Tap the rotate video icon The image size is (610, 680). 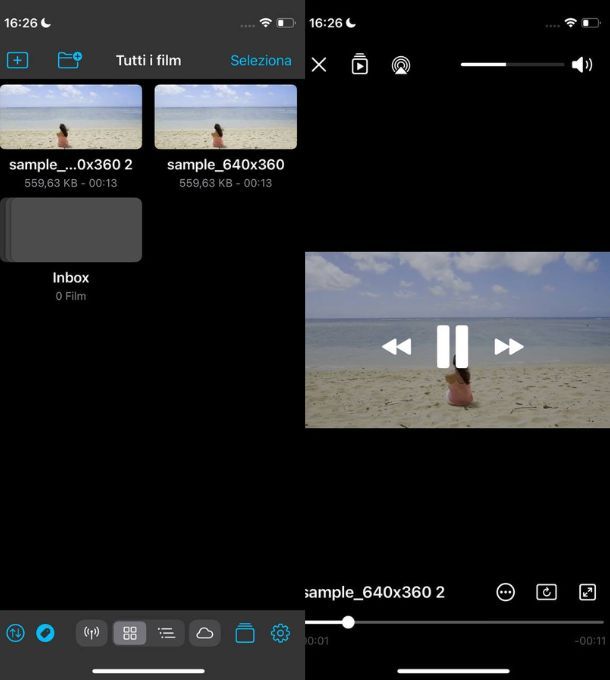[x=546, y=592]
